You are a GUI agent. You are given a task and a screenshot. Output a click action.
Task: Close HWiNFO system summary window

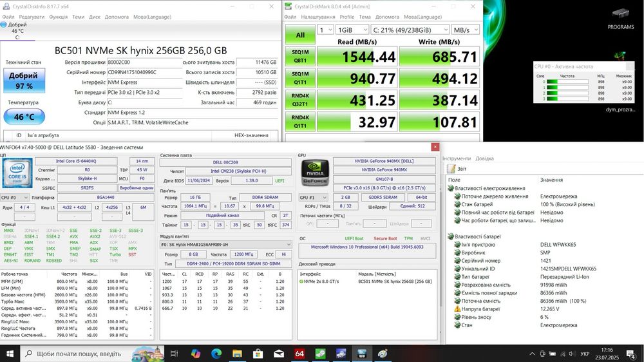click(435, 147)
